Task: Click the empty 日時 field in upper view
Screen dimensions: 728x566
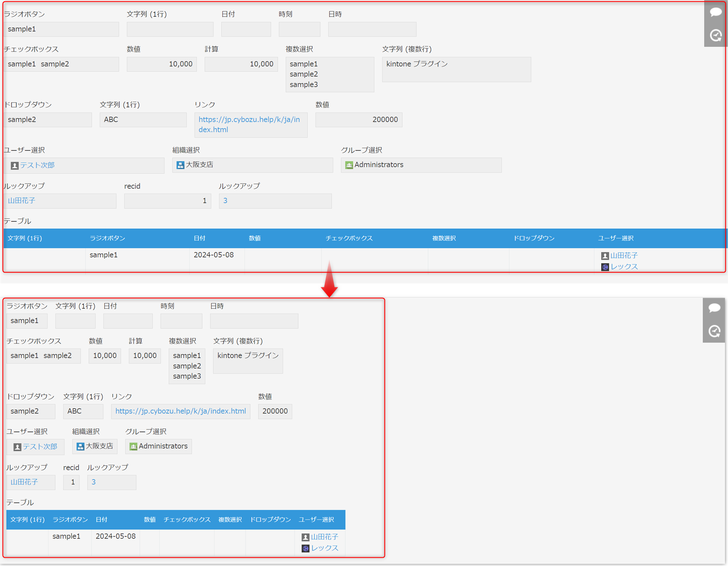Action: coord(372,29)
